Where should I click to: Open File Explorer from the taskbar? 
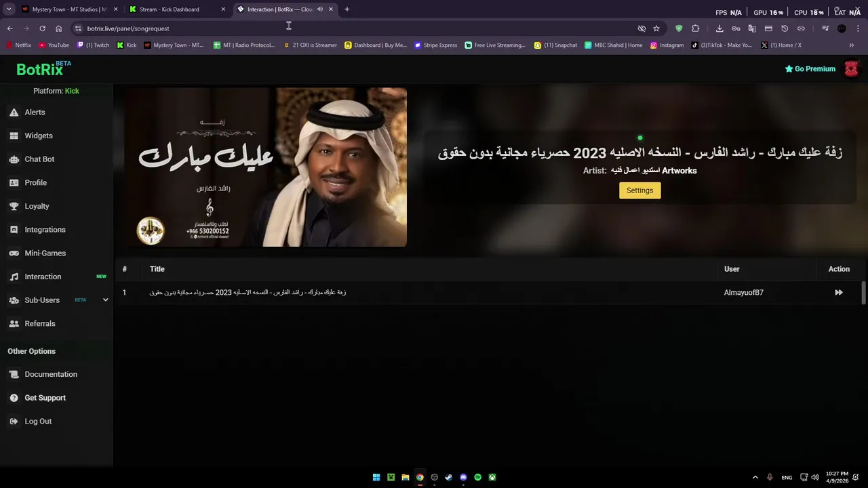406,477
